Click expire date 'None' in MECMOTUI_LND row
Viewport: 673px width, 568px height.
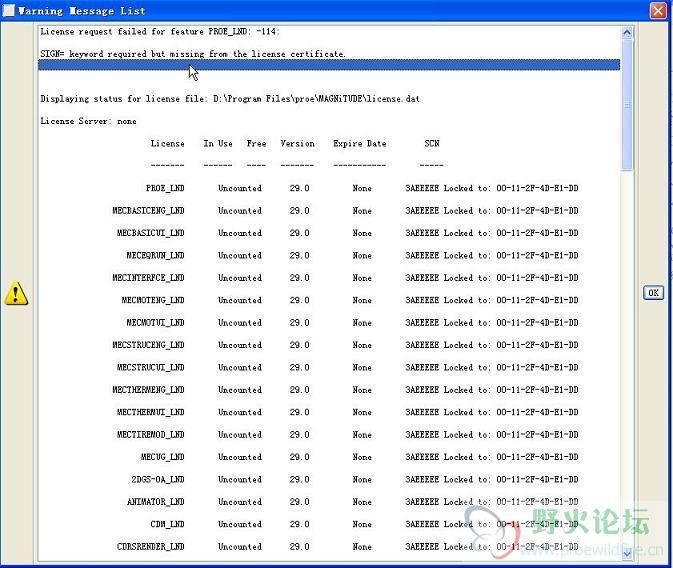[x=362, y=322]
